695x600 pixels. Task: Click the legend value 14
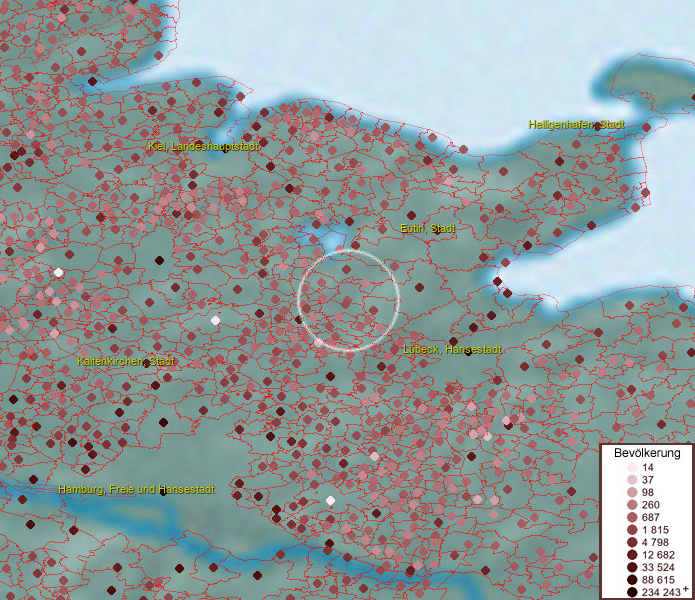pyautogui.click(x=648, y=467)
